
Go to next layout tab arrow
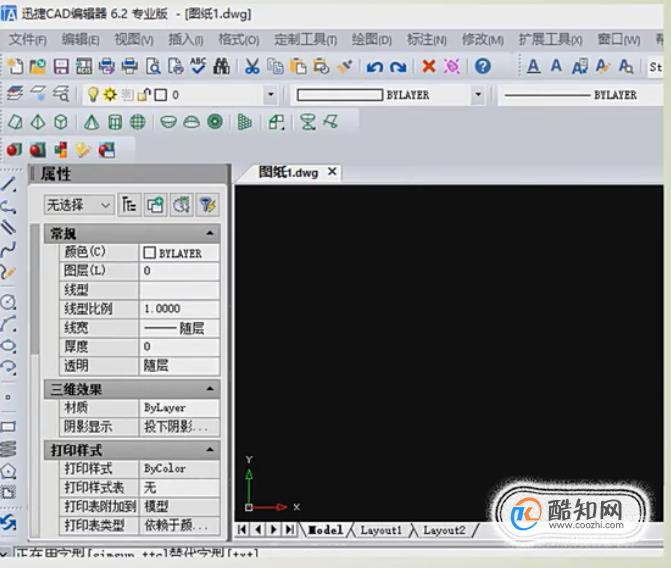[x=273, y=529]
